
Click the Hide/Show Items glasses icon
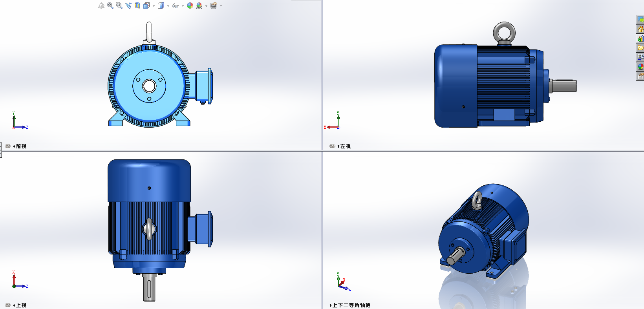click(x=175, y=5)
